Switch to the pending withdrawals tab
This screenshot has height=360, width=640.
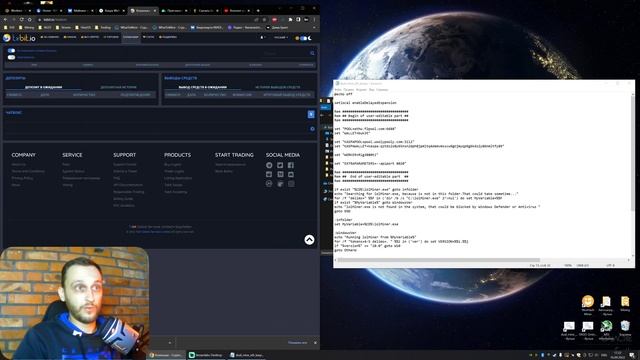(x=202, y=87)
